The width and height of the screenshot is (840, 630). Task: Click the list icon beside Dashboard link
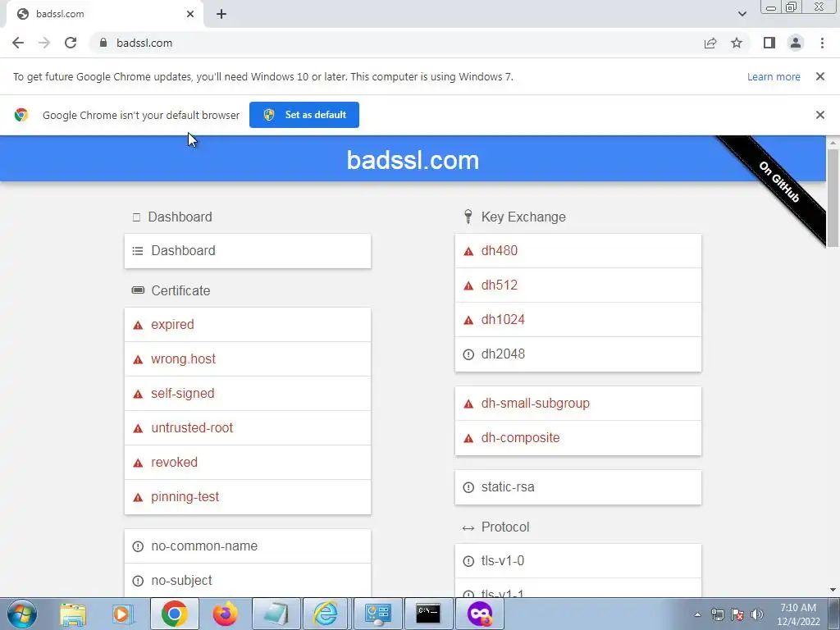point(138,251)
